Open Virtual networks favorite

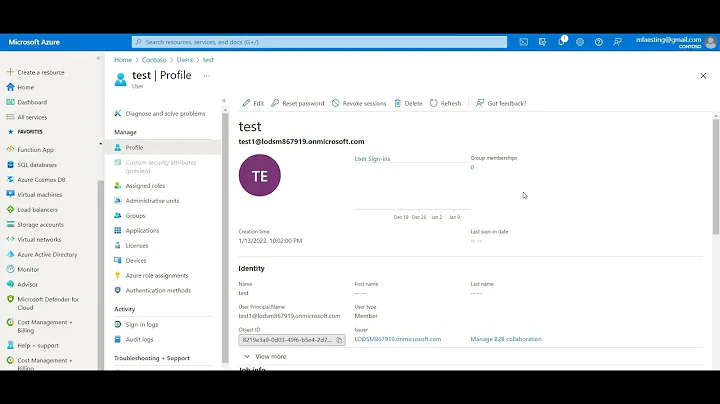pyautogui.click(x=39, y=240)
